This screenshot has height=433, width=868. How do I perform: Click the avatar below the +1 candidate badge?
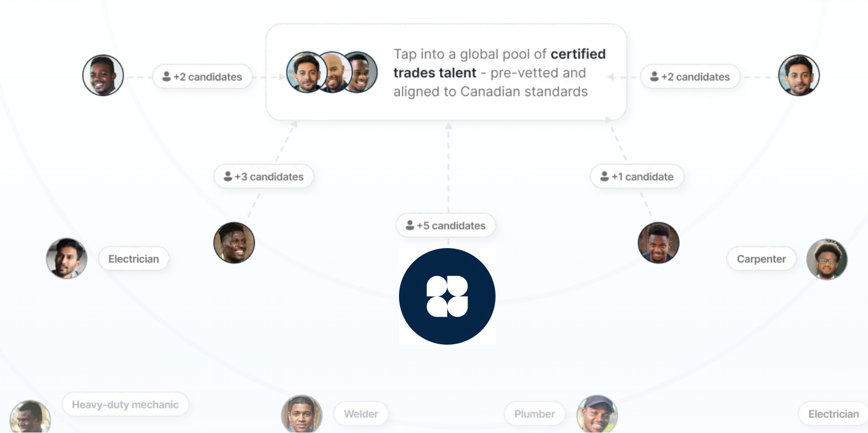(x=658, y=242)
